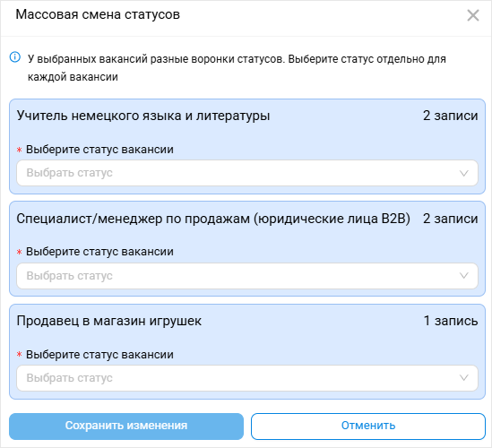Click Выберите статус вакансии label under Продавец
This screenshot has height=448, width=492.
click(99, 355)
